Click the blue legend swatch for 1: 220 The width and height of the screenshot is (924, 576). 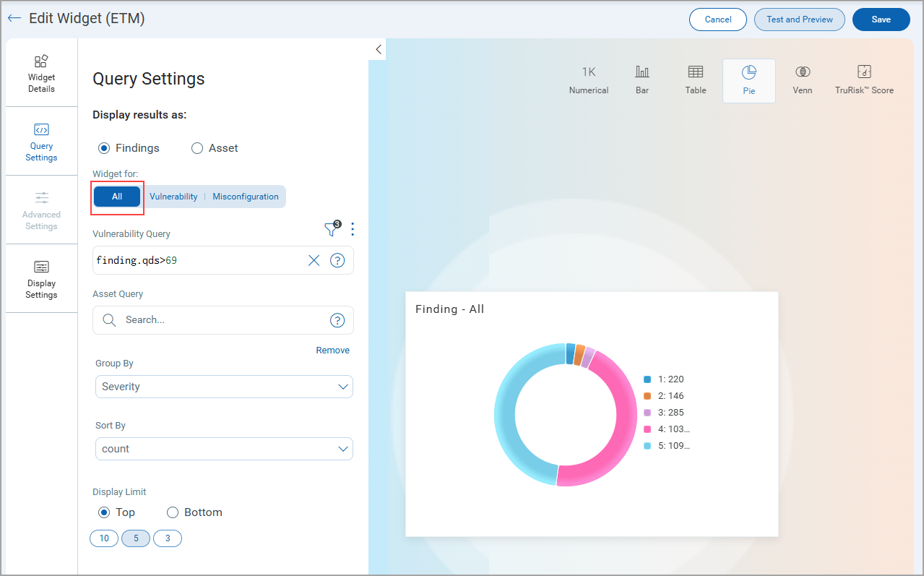[x=647, y=379]
